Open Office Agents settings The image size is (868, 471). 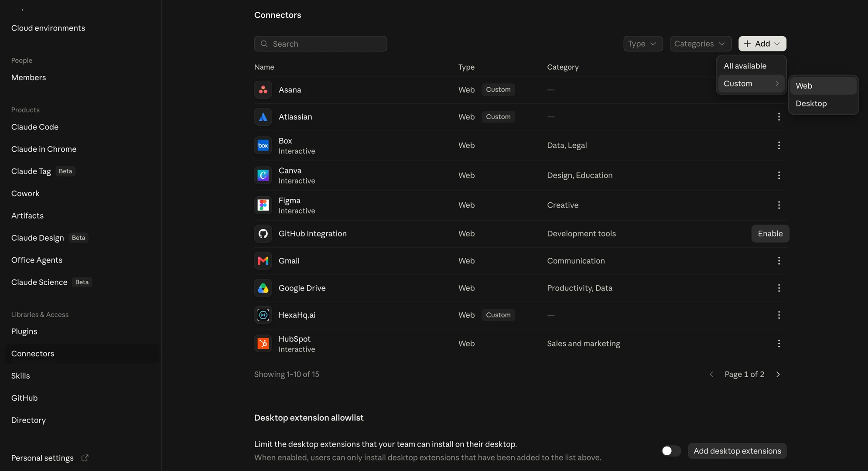point(37,260)
